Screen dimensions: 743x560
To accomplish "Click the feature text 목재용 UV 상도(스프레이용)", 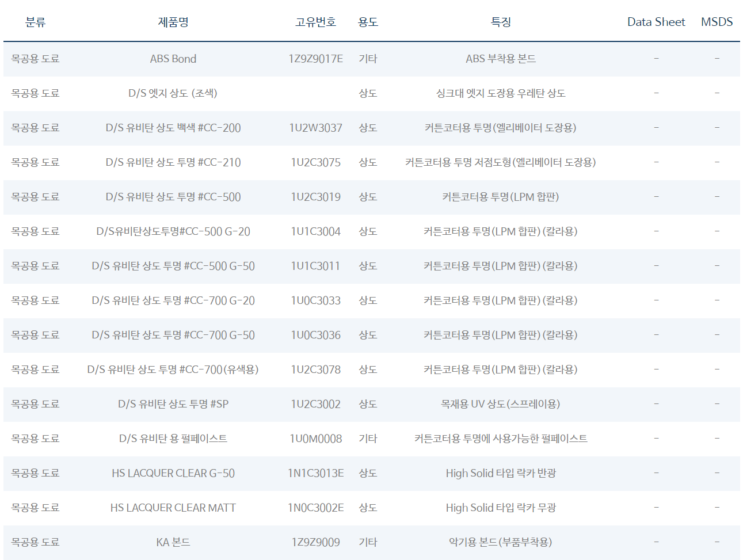I will click(500, 404).
